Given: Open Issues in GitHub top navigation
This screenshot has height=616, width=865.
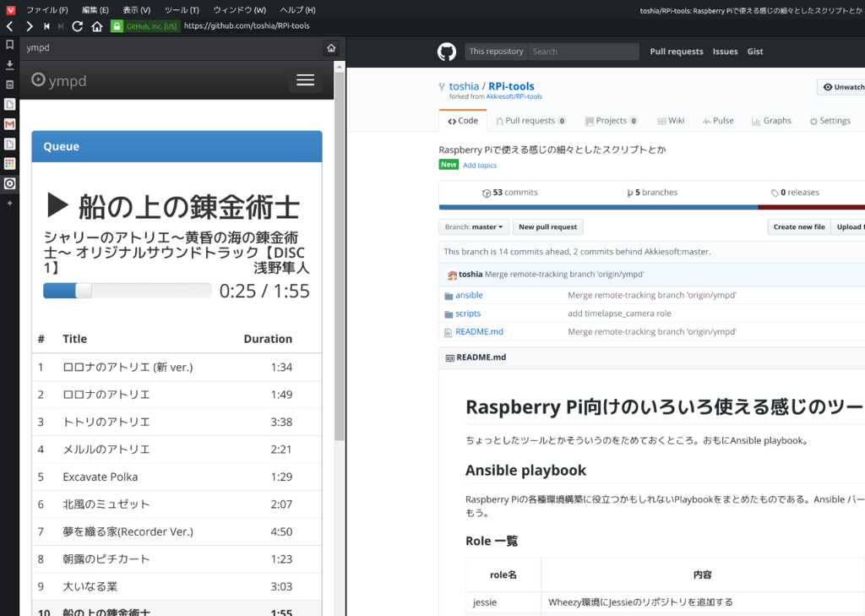Looking at the screenshot, I should pyautogui.click(x=725, y=52).
